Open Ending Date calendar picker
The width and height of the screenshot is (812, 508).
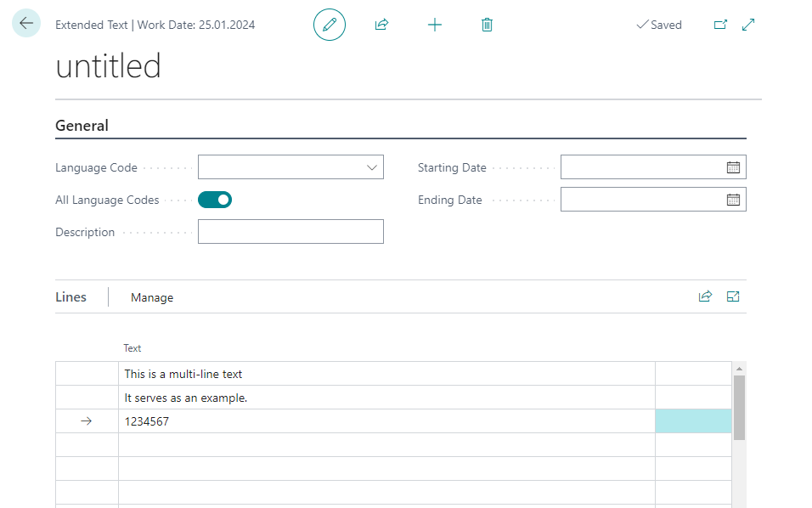click(733, 200)
